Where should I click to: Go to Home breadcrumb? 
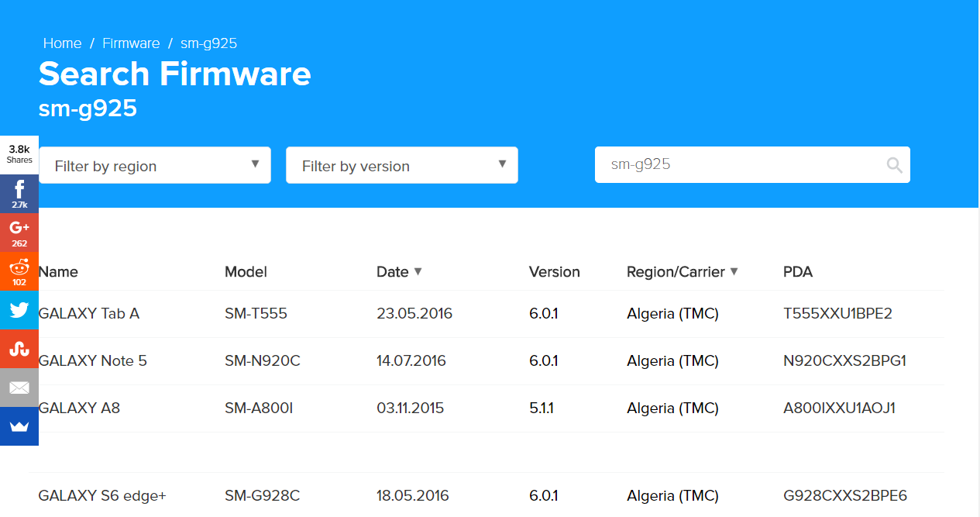pyautogui.click(x=62, y=43)
